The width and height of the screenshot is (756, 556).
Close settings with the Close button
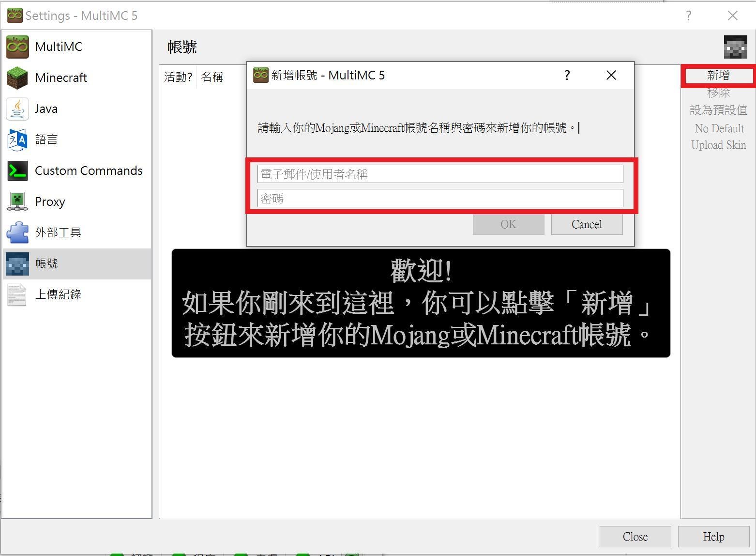(635, 536)
